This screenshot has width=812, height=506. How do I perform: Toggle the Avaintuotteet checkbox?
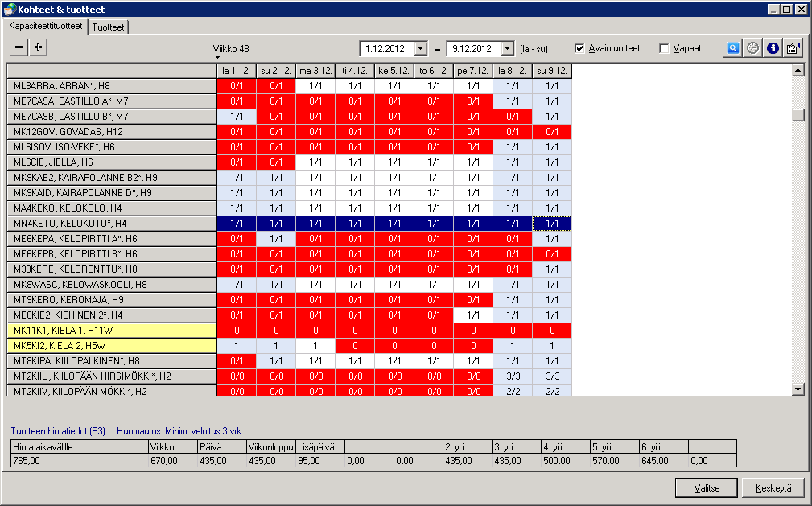(x=579, y=49)
